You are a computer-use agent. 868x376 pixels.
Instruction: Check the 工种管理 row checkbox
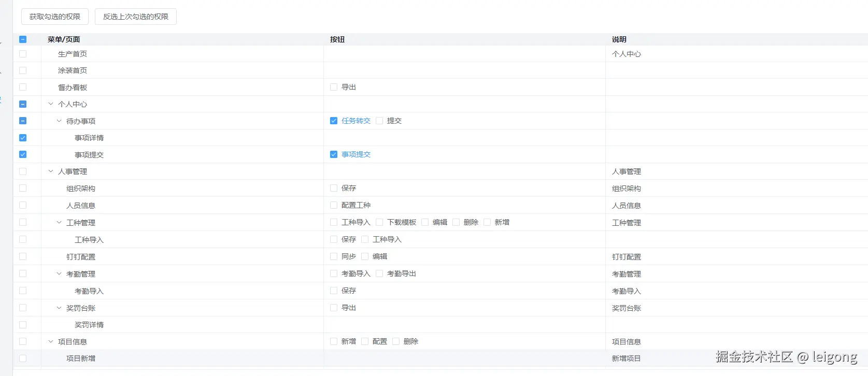click(23, 222)
